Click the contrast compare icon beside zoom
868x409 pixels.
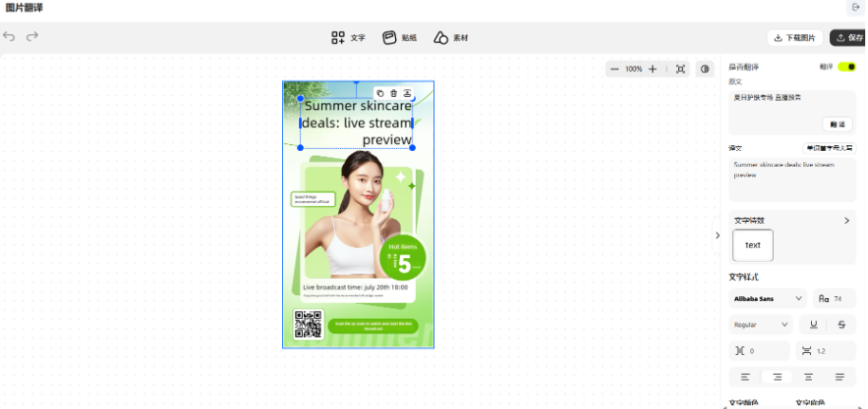(x=705, y=69)
